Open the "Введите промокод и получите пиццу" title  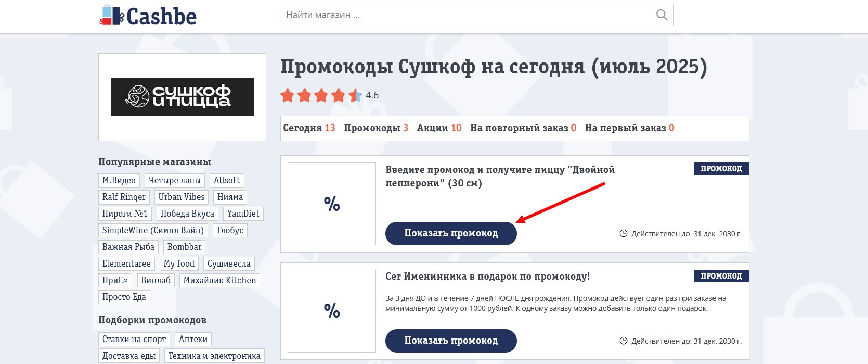500,176
